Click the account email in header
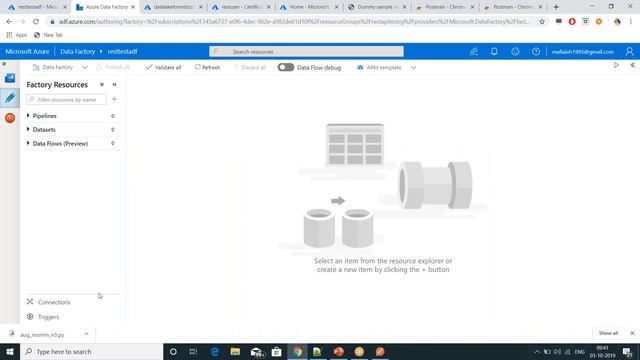This screenshot has width=640, height=360. [x=582, y=52]
